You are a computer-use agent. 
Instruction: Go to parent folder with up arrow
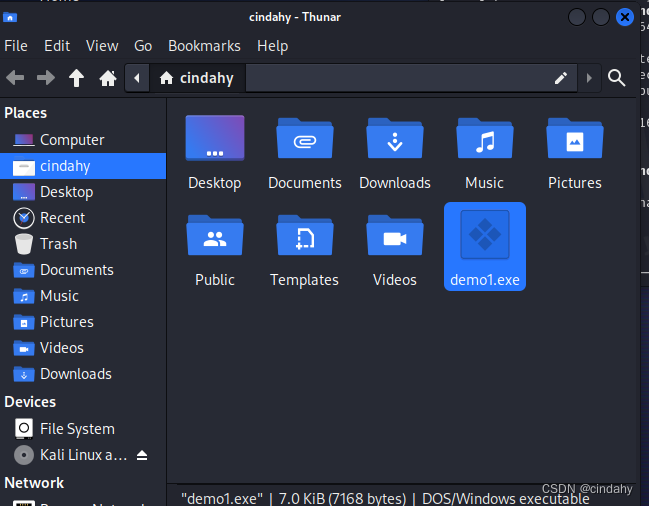pyautogui.click(x=76, y=78)
